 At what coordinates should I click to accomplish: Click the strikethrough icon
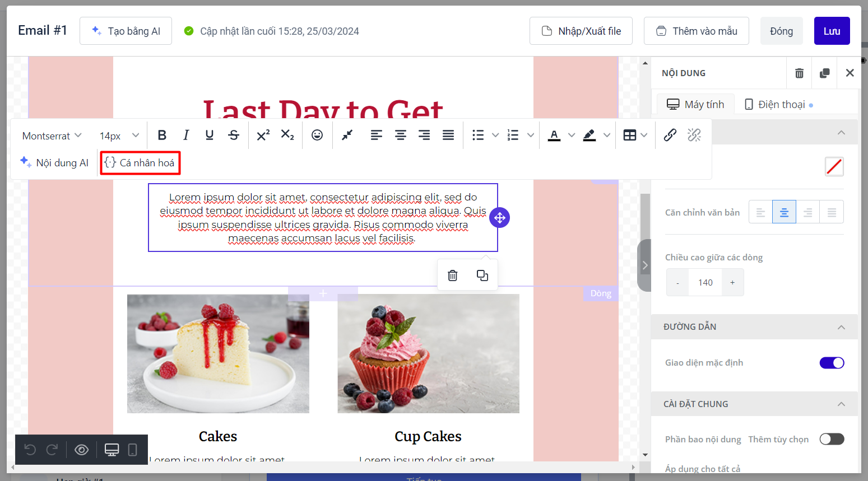234,135
